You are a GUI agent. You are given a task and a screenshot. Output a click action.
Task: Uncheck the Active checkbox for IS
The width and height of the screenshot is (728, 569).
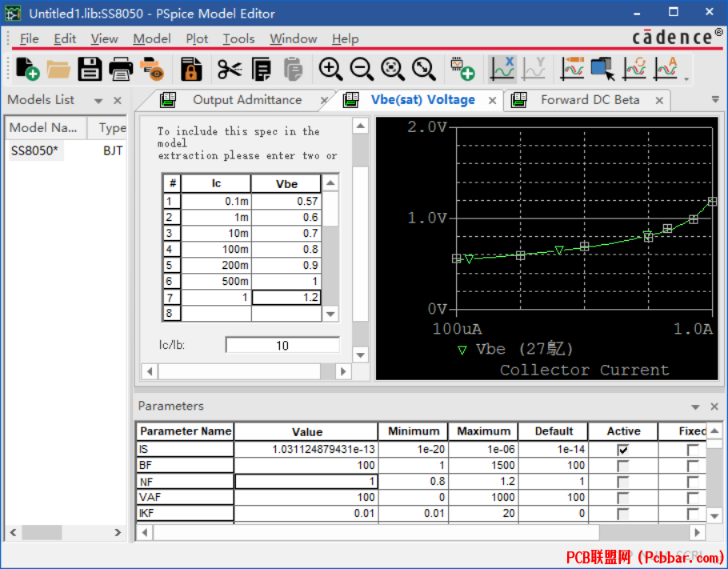pos(623,450)
